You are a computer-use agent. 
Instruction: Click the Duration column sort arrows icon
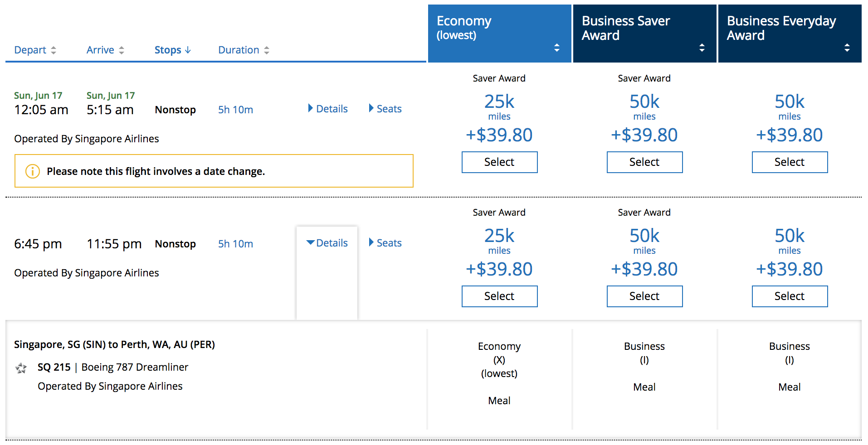[267, 50]
